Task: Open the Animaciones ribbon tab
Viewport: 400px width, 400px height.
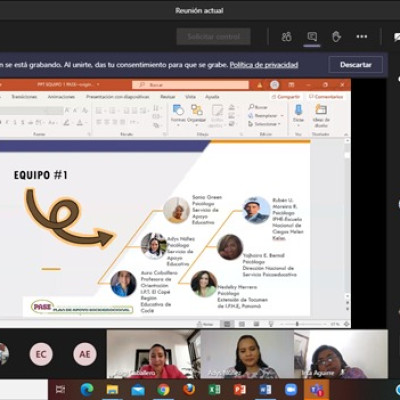Action: (x=61, y=97)
